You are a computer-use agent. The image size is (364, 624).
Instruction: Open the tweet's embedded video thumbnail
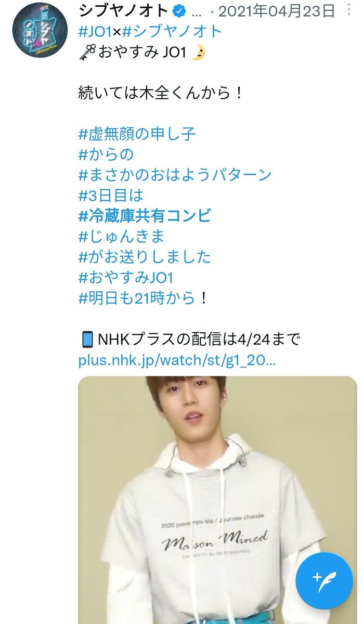217,500
